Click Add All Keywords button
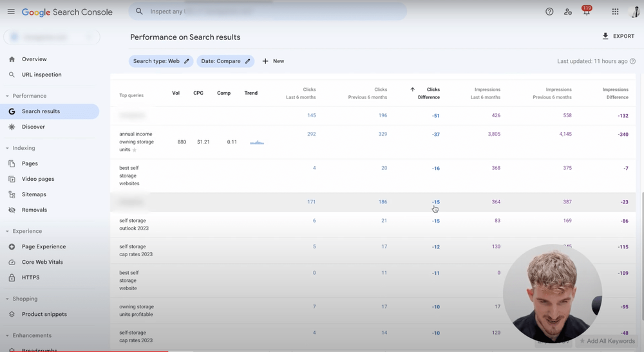The image size is (644, 352). coord(607,341)
